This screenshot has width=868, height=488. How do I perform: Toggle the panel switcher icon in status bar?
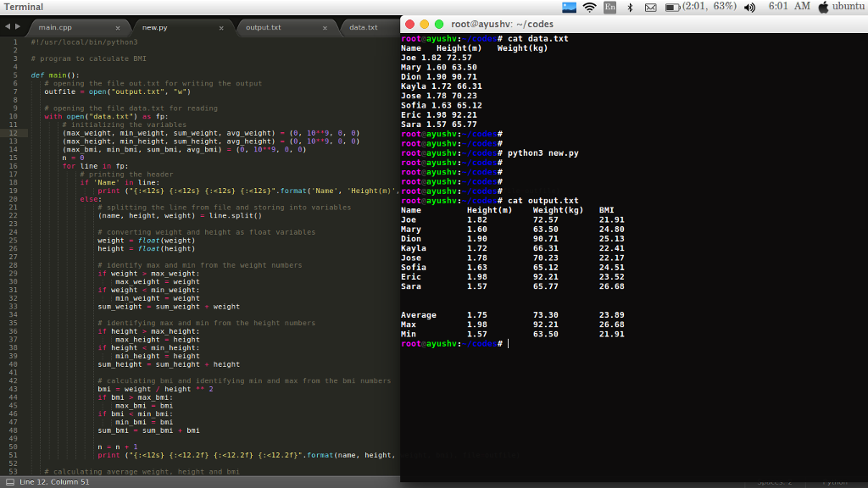pos(10,482)
